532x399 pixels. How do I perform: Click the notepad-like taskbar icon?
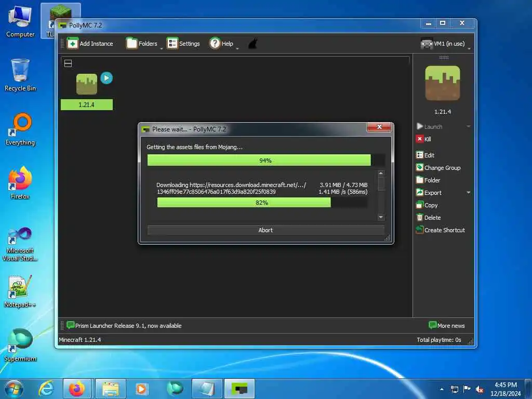point(207,389)
